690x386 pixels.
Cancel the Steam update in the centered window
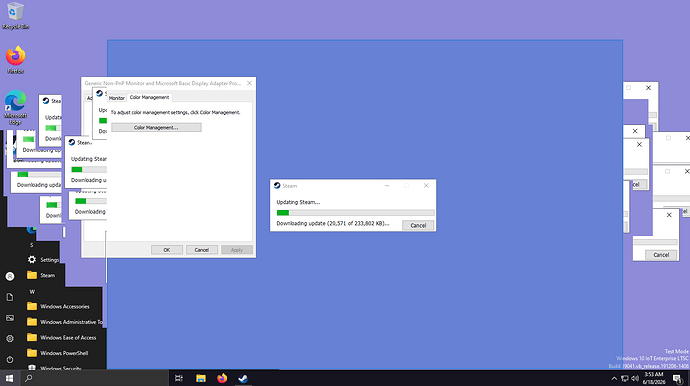[x=418, y=225]
